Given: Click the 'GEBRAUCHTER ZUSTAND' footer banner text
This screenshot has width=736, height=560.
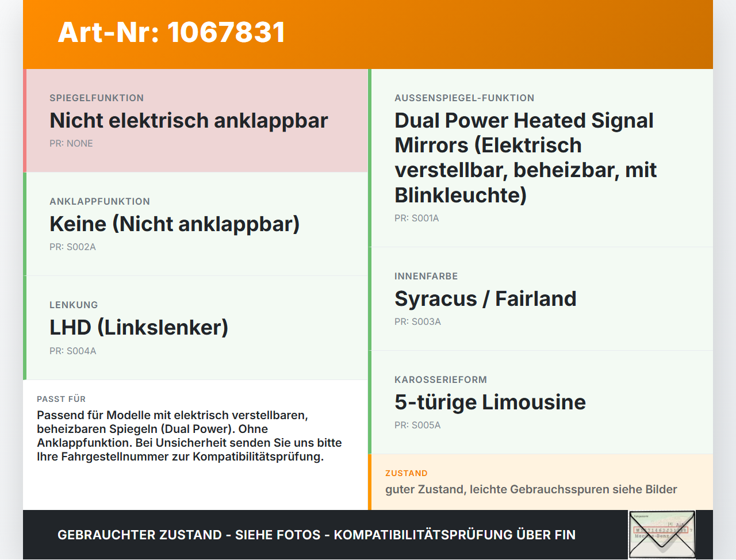Looking at the screenshot, I should (x=316, y=535).
